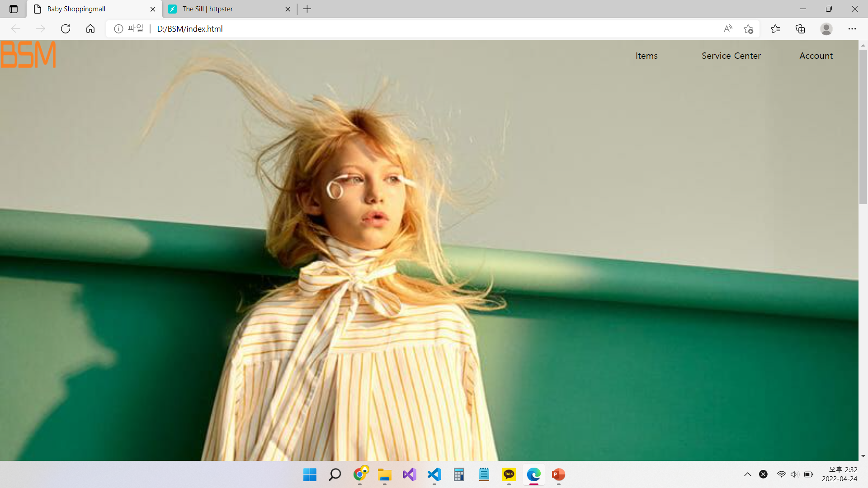Open the Favorites list icon
Image resolution: width=868 pixels, height=488 pixels.
(775, 29)
